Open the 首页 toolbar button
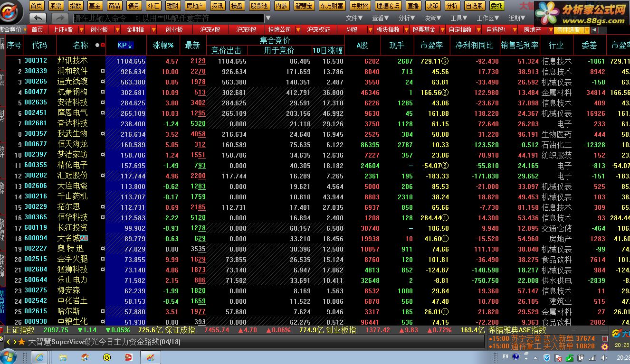The image size is (630, 364). (x=37, y=6)
